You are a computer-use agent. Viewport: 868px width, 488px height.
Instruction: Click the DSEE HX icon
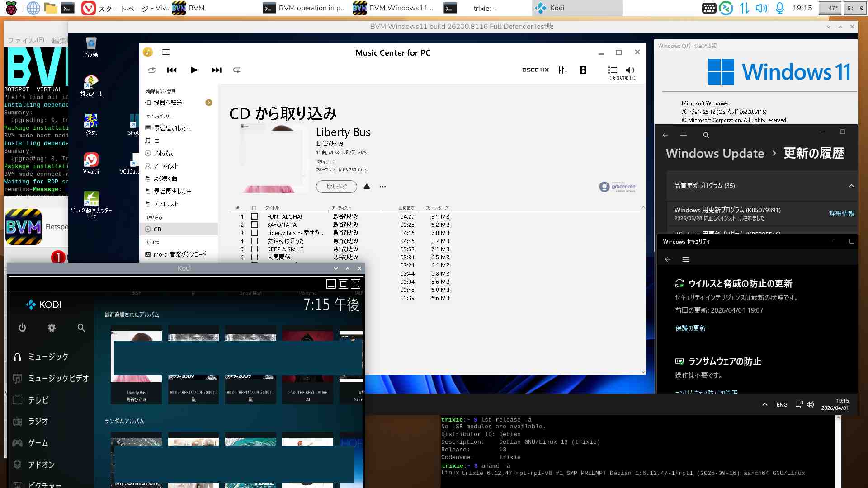(535, 70)
